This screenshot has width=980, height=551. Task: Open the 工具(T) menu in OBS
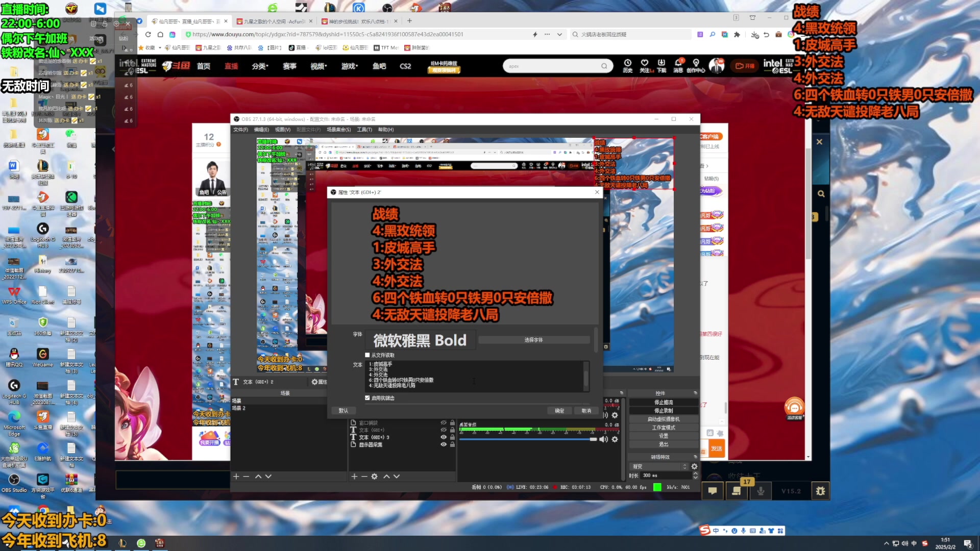coord(364,130)
